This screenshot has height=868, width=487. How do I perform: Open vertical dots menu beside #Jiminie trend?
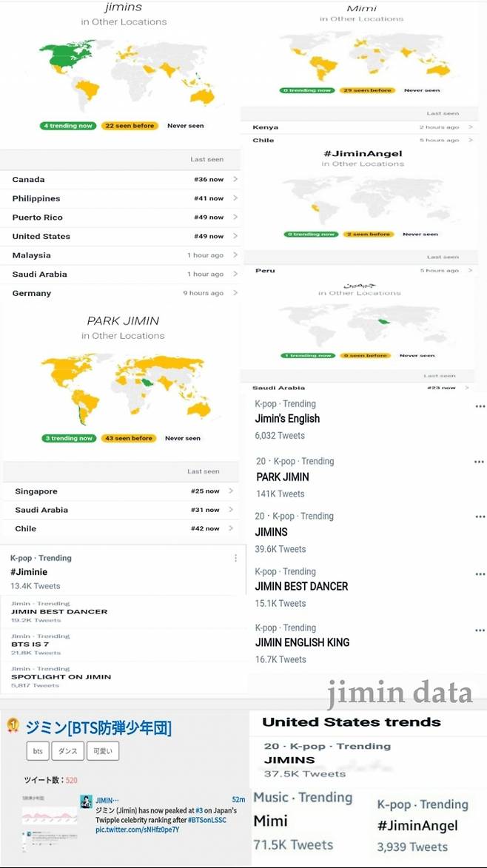236,558
